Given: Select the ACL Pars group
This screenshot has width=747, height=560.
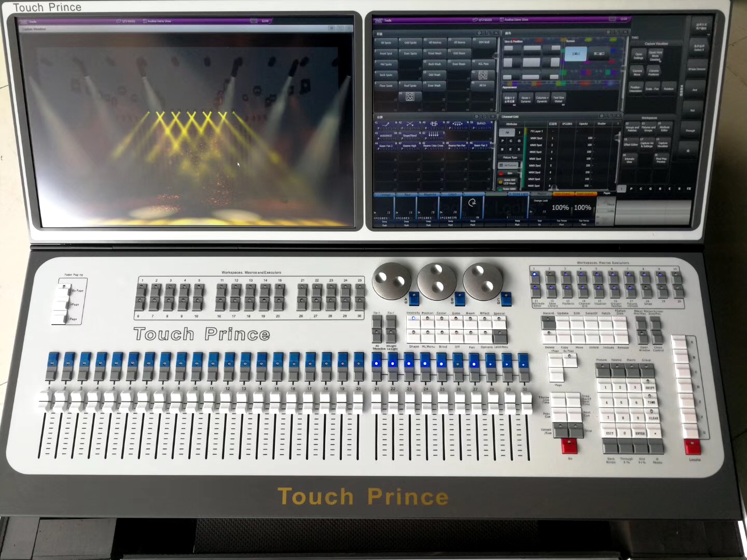Looking at the screenshot, I should (483, 64).
